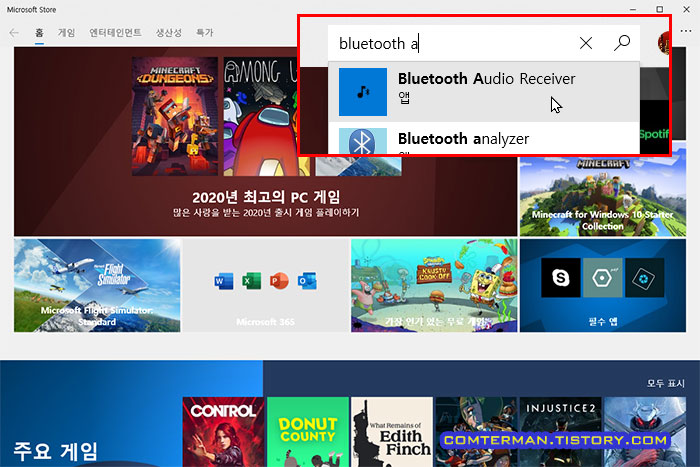The height and width of the screenshot is (467, 700).
Task: Click the Microsoft 365 tile label
Action: coord(266,322)
